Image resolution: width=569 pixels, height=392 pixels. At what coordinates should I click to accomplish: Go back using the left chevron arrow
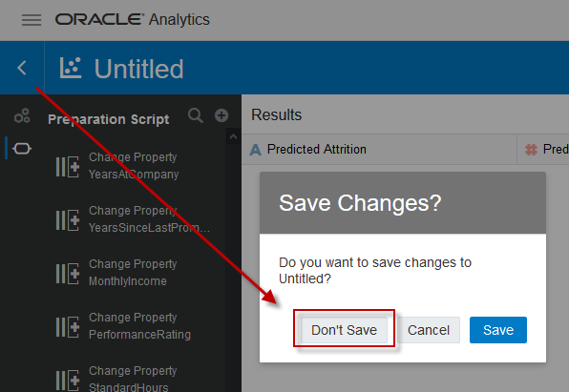click(22, 68)
